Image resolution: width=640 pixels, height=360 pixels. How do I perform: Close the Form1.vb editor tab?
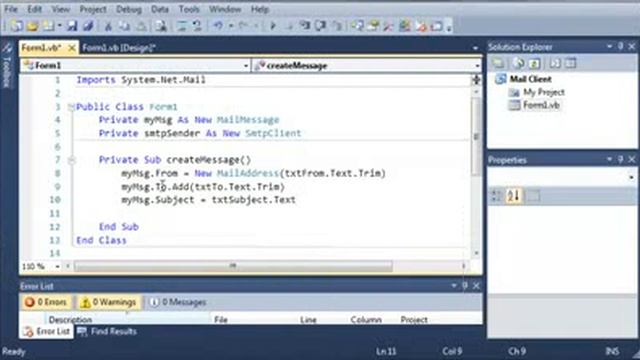[71, 48]
